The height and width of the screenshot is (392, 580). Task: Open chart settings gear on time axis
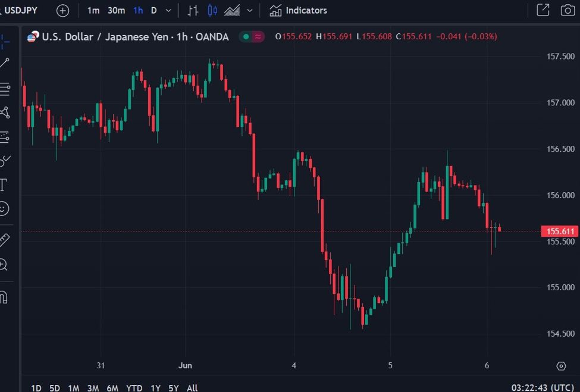(561, 365)
